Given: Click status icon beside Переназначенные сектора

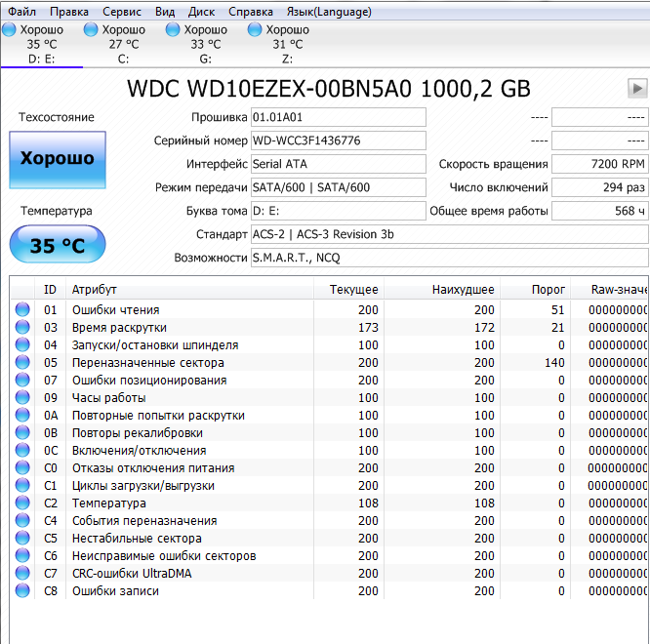Looking at the screenshot, I should click(22, 363).
